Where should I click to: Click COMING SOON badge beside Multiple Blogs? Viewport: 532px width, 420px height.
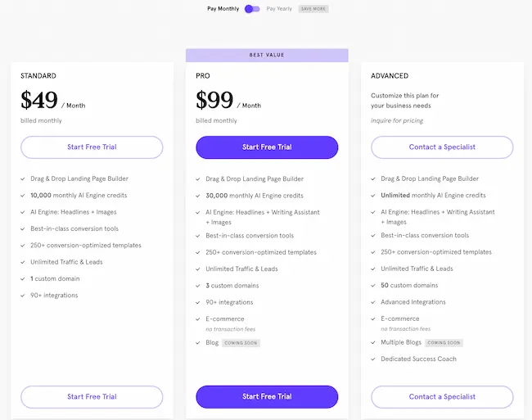tap(444, 343)
